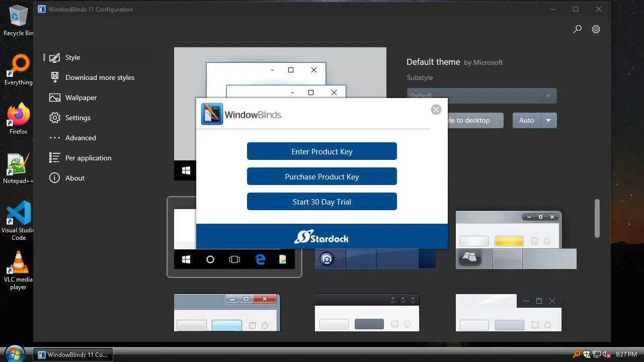Image resolution: width=644 pixels, height=362 pixels.
Task: Select the Firefox desktop shortcut
Action: [19, 119]
